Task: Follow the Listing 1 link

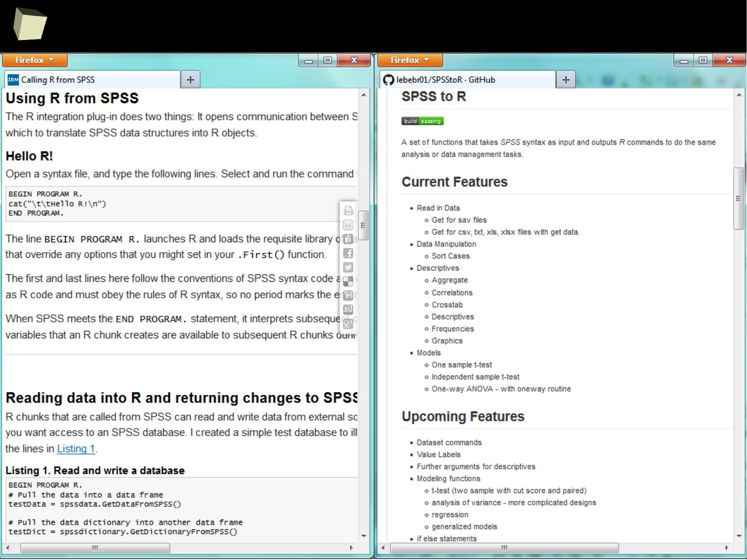Action: click(x=76, y=449)
